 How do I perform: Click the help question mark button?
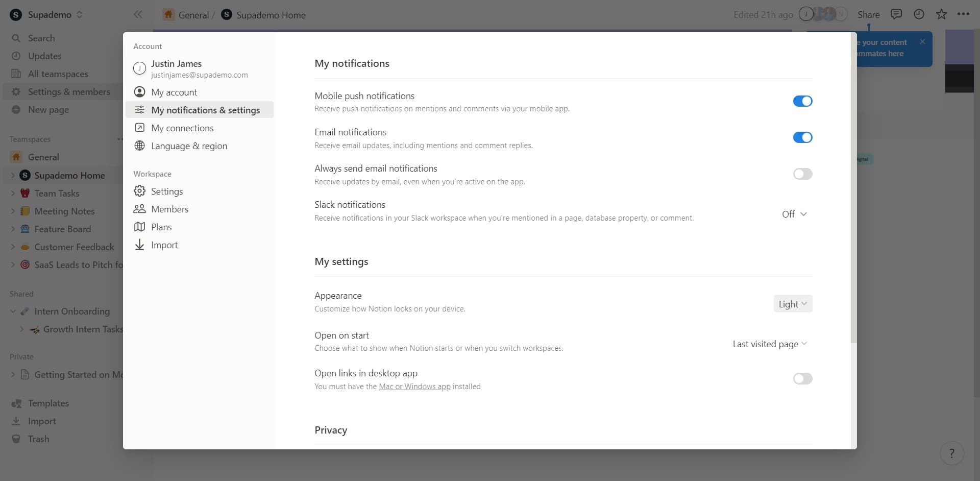click(x=951, y=453)
